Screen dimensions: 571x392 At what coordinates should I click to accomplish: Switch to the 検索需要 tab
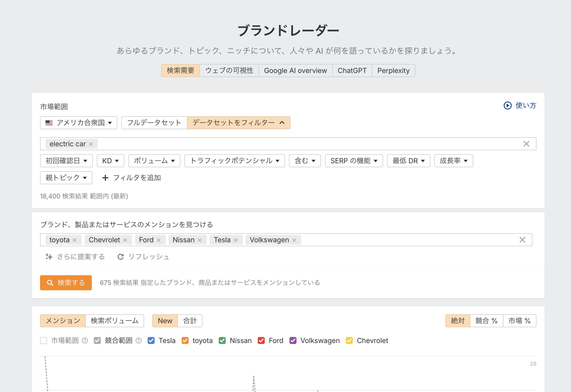click(181, 70)
